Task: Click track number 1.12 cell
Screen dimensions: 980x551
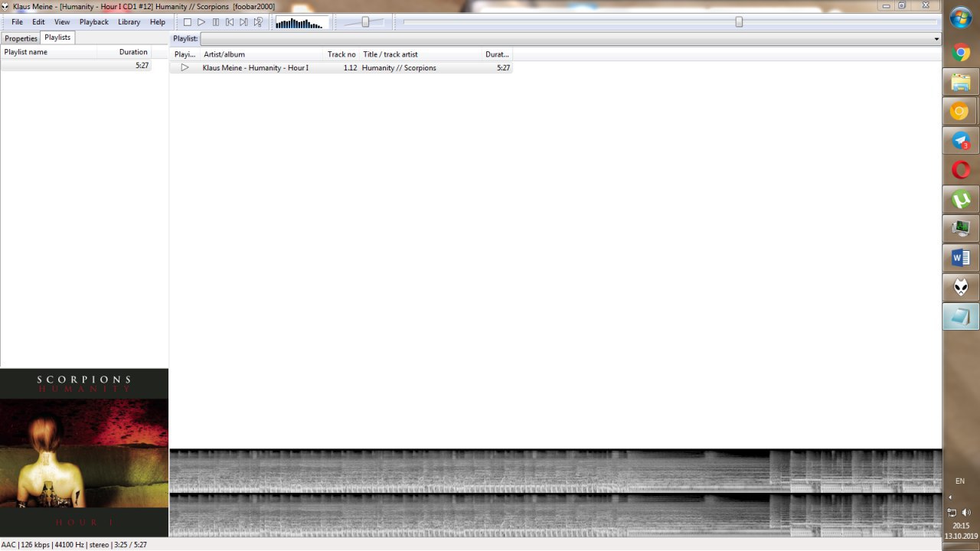Action: [x=350, y=68]
